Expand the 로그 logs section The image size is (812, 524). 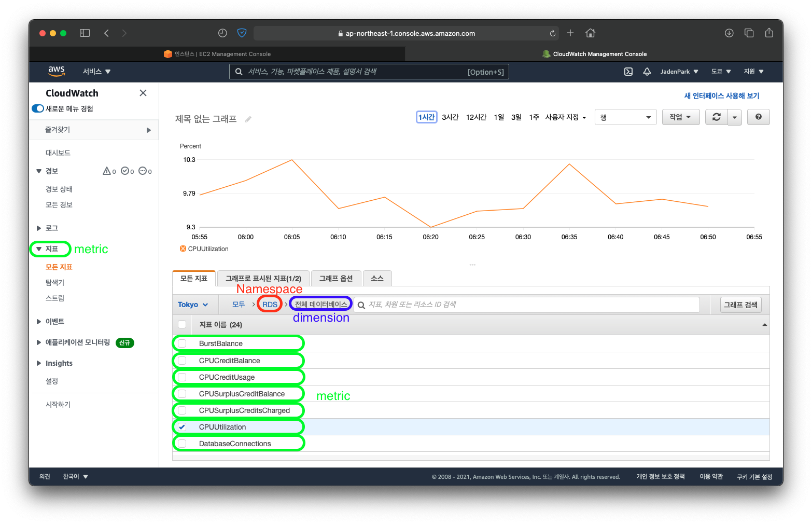coord(47,228)
